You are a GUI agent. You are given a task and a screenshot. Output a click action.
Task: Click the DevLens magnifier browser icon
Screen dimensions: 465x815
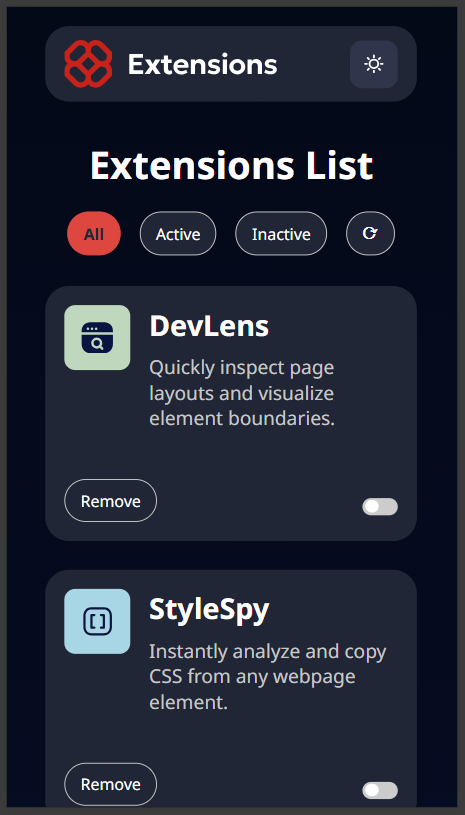[x=97, y=337]
